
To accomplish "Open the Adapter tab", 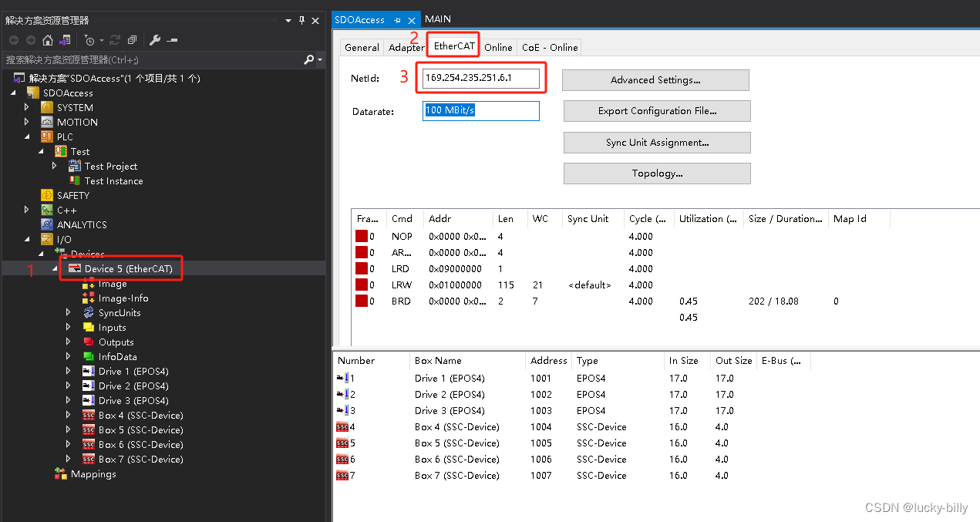I will (x=406, y=47).
